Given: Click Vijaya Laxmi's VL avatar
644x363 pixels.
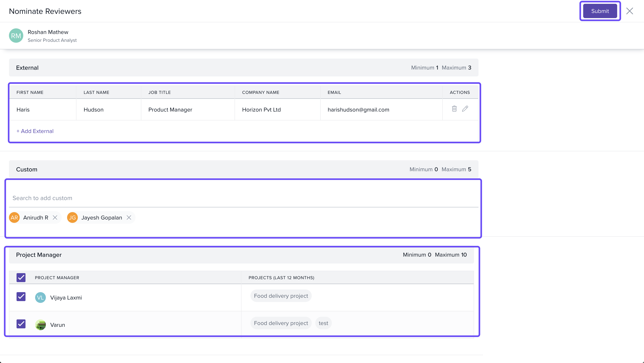Looking at the screenshot, I should click(40, 298).
